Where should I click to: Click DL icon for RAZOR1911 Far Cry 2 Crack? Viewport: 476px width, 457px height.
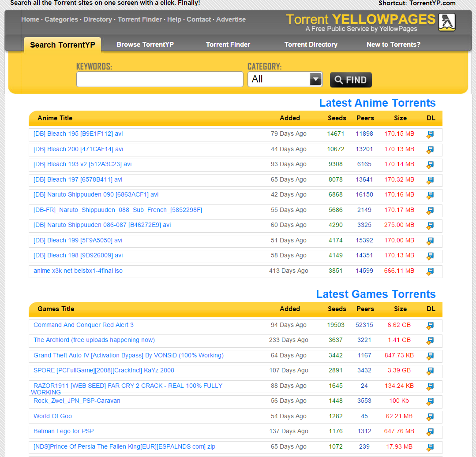[430, 386]
